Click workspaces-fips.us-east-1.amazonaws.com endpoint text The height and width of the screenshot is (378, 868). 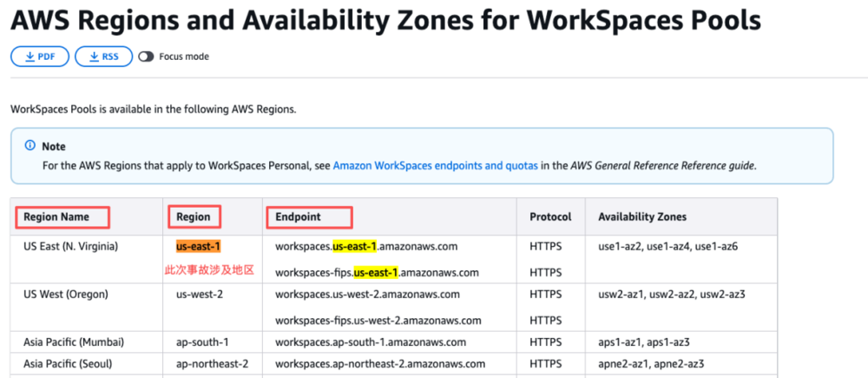377,272
